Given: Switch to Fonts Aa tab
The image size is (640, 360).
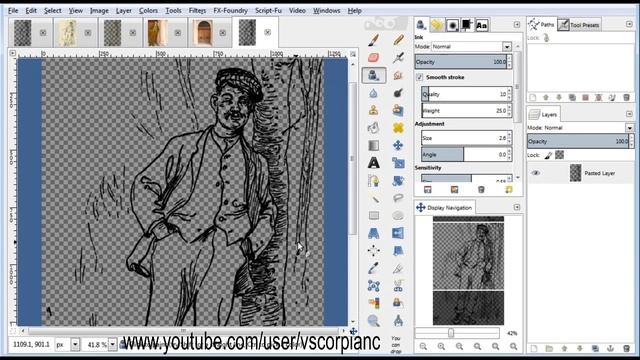Looking at the screenshot, I should pyautogui.click(x=482, y=25).
